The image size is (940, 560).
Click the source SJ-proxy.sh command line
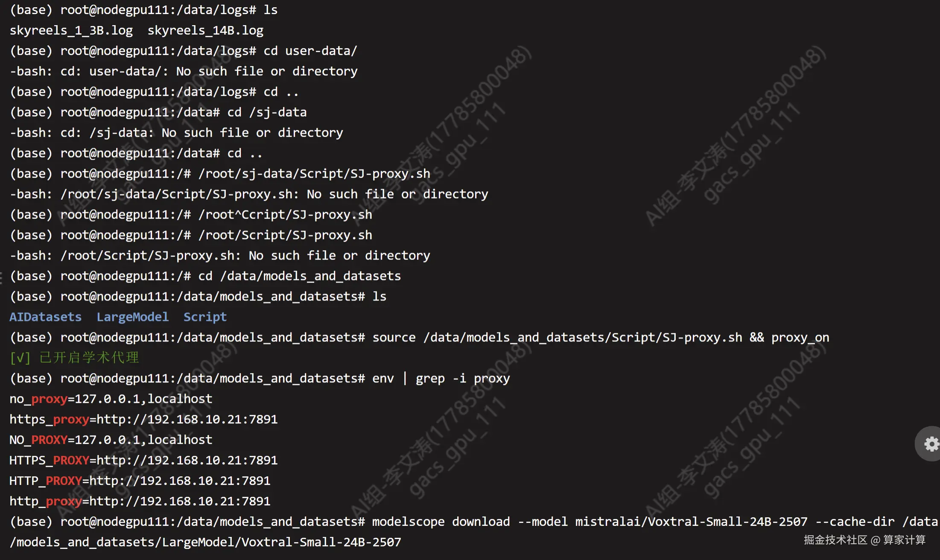click(x=601, y=337)
